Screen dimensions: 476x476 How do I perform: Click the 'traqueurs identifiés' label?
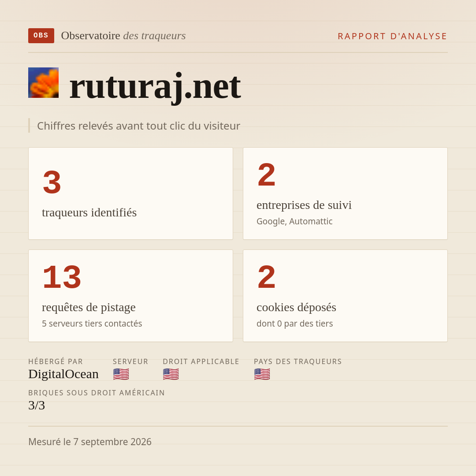click(89, 212)
